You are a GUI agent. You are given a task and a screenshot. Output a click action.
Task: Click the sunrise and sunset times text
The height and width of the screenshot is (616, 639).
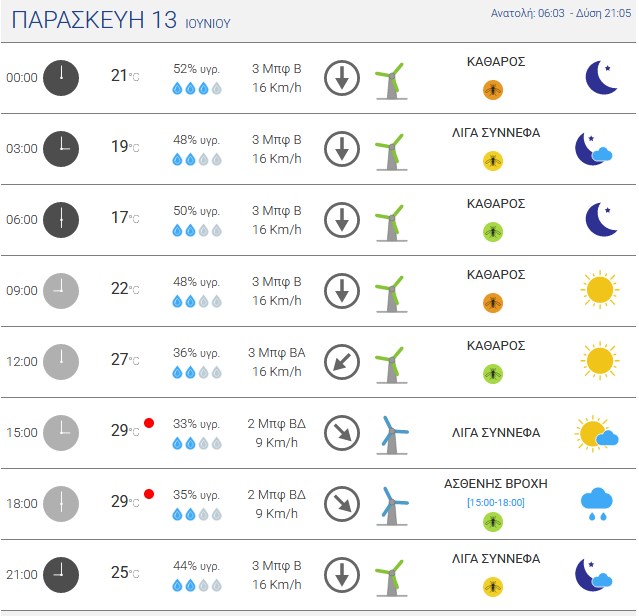(561, 13)
